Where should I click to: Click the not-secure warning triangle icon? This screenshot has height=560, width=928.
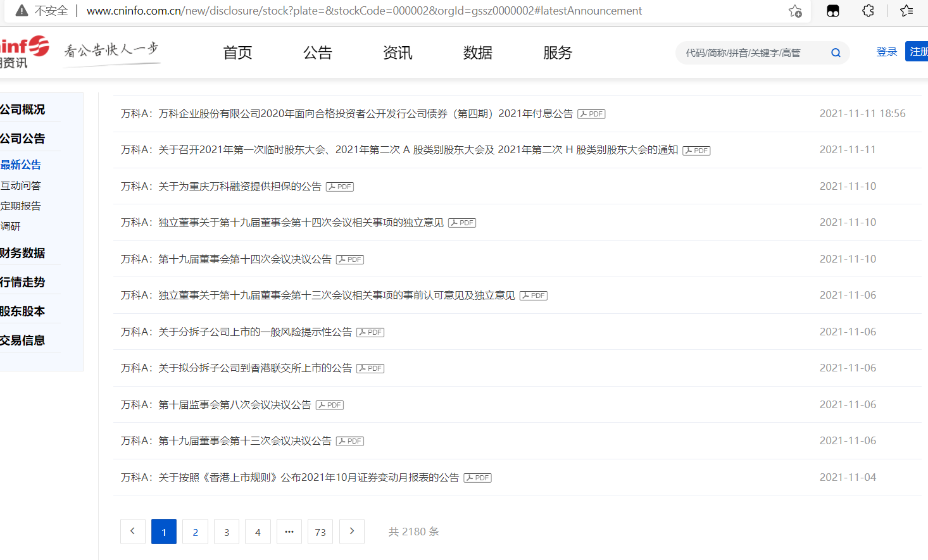(x=22, y=11)
